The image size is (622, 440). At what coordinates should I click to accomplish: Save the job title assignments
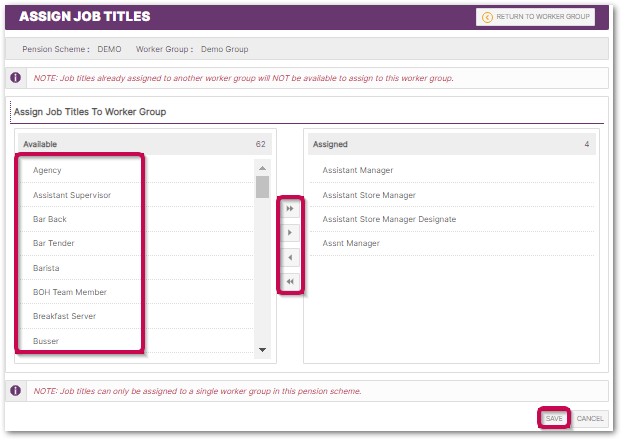(x=554, y=418)
